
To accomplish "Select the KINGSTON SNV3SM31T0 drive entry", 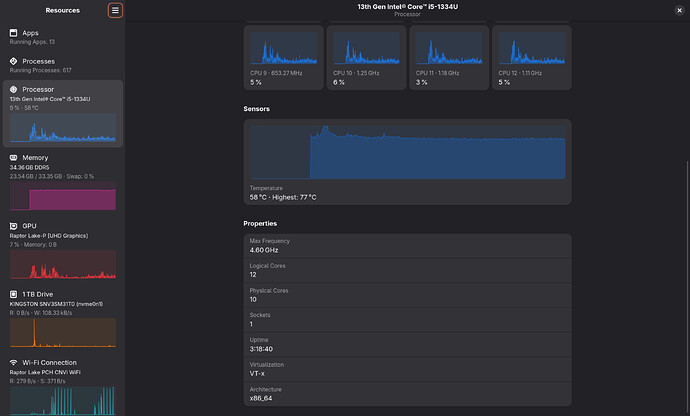I will pyautogui.click(x=62, y=319).
